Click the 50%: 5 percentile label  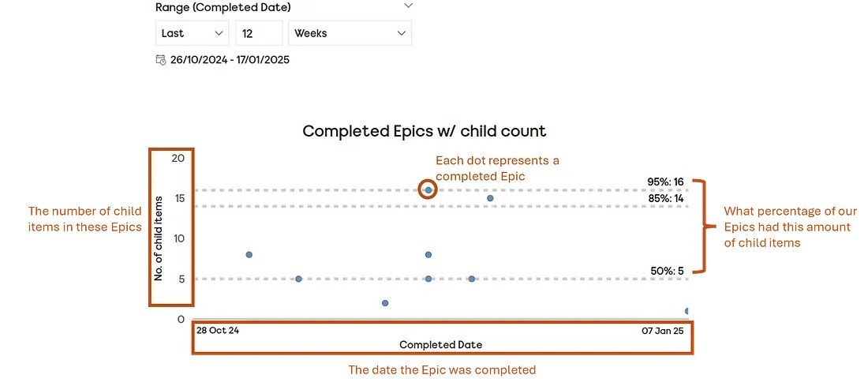667,271
